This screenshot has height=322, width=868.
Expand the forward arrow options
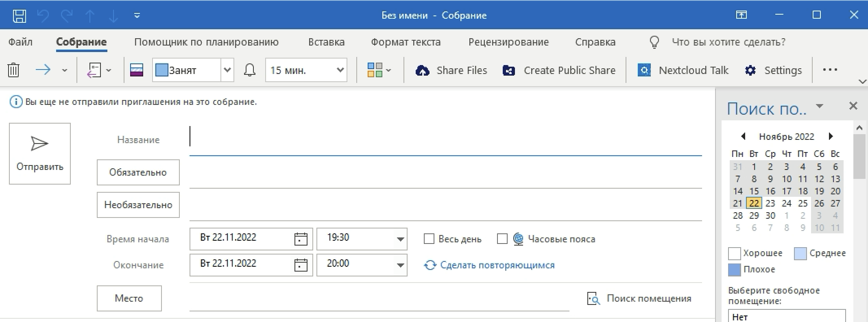[64, 70]
